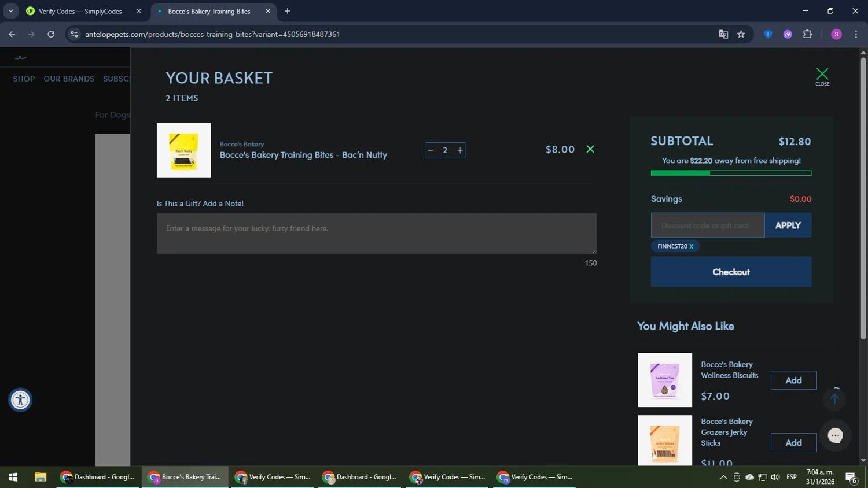
Task: Switch to first Dashboard Google taskbar window
Action: tap(98, 477)
